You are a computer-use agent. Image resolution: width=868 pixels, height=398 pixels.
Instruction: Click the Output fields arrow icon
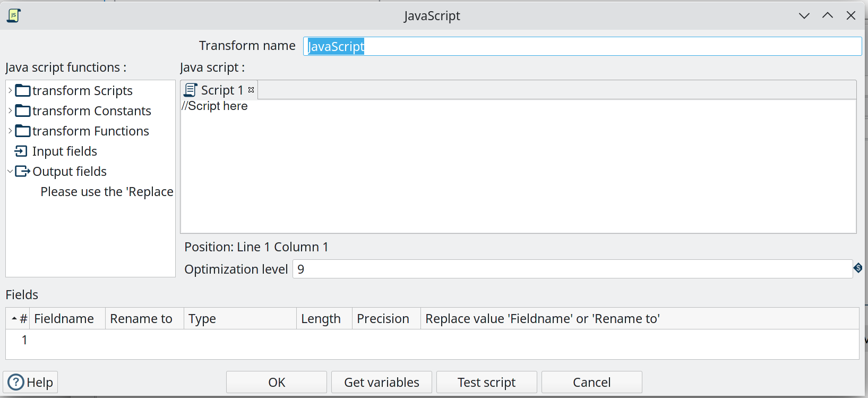[22, 172]
